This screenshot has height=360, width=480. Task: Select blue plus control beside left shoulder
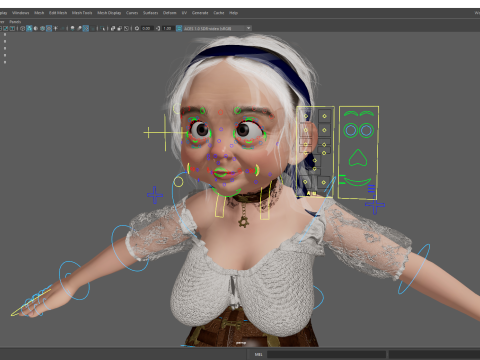tap(155, 195)
